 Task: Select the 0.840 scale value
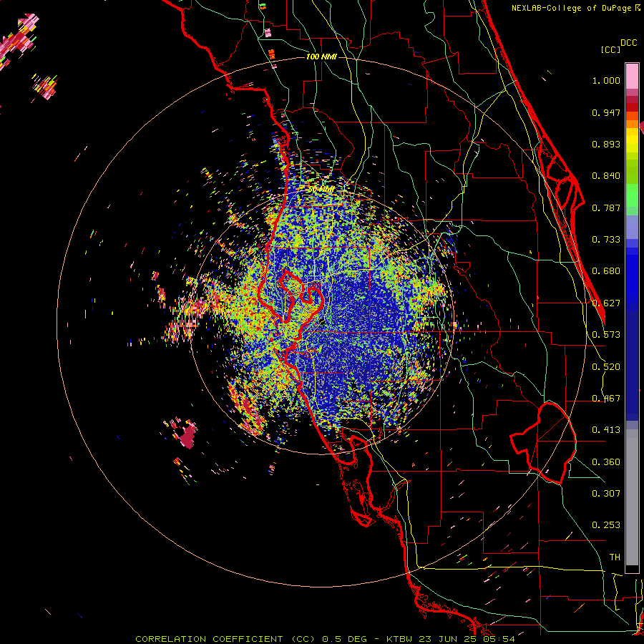tap(606, 176)
